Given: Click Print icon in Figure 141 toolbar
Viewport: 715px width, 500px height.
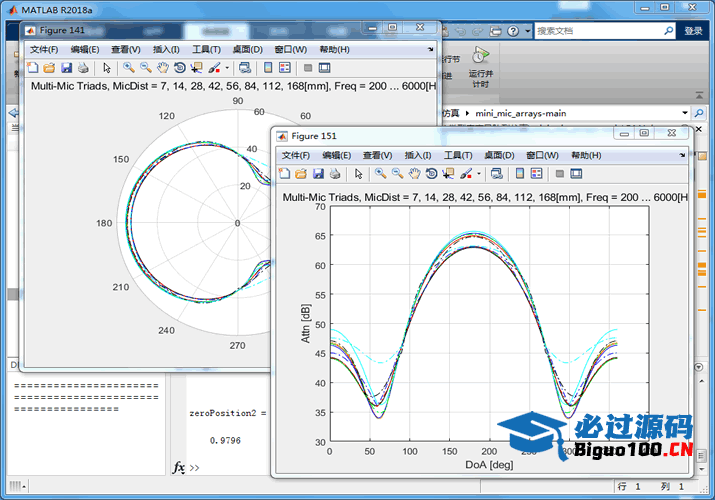Looking at the screenshot, I should (83, 68).
